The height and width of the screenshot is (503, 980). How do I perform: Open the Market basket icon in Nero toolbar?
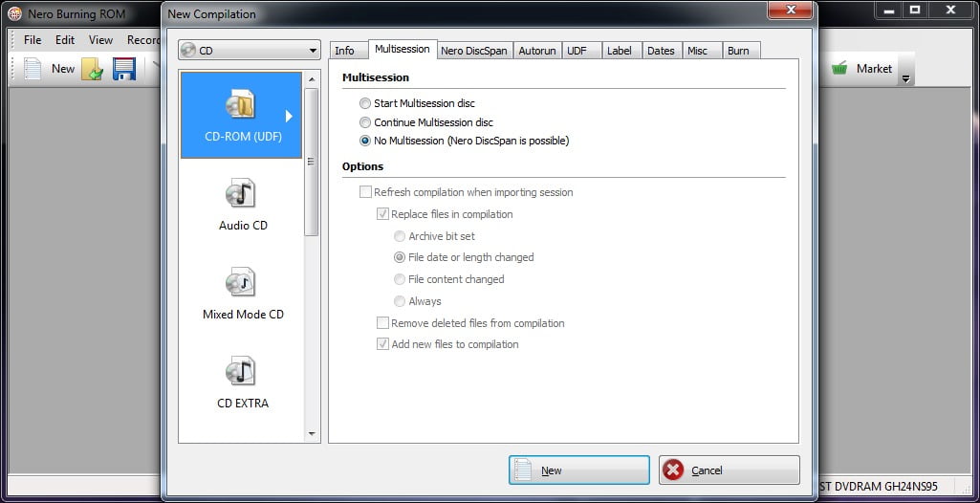[839, 69]
